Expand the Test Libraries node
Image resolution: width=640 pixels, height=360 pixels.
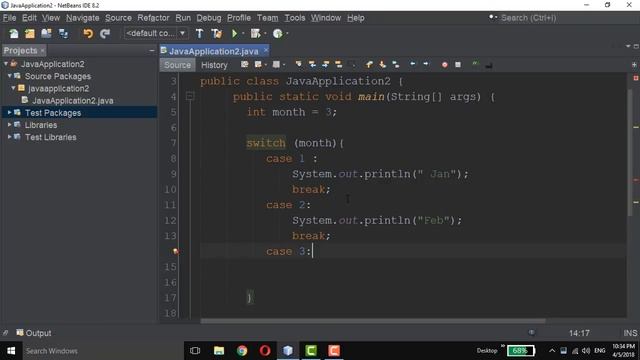tap(9, 137)
